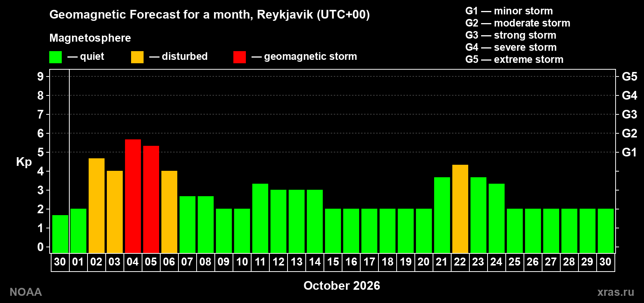Click the 'G2 — moderate storm' legend line

tap(518, 23)
